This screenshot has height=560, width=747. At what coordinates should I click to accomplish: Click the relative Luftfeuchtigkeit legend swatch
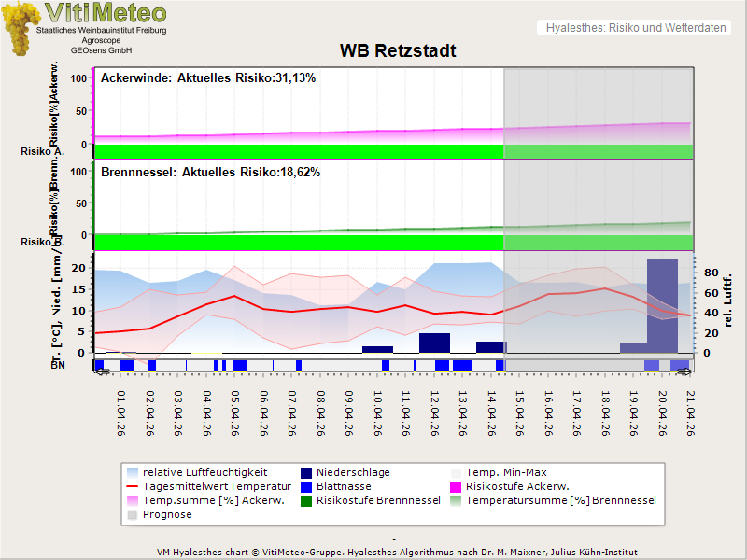[x=134, y=472]
